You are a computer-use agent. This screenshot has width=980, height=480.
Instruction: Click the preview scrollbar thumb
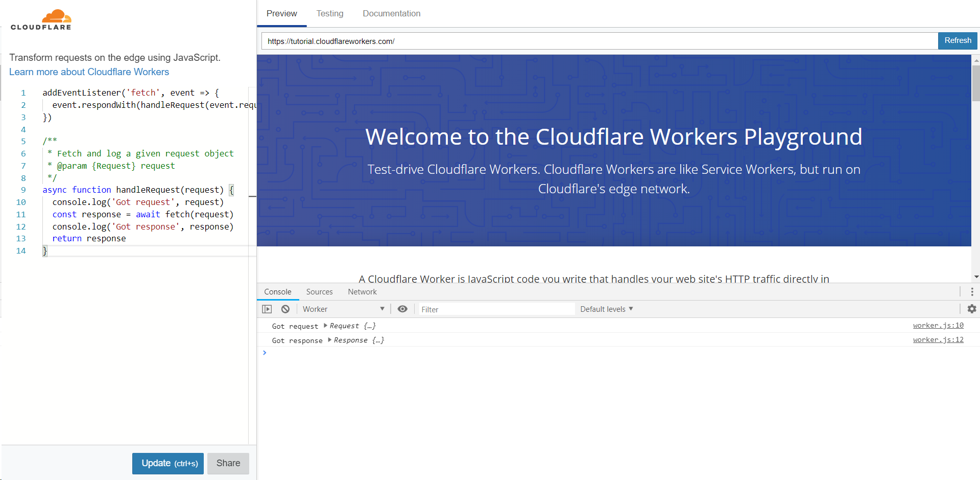pos(976,83)
